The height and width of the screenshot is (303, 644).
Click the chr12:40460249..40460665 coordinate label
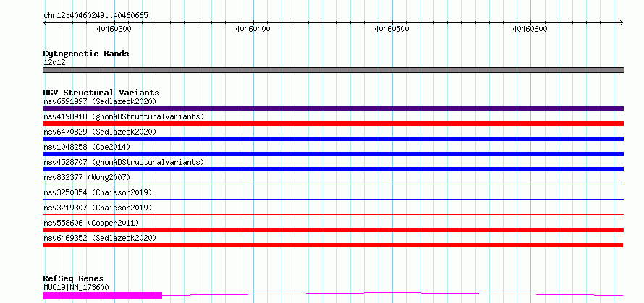[96, 16]
